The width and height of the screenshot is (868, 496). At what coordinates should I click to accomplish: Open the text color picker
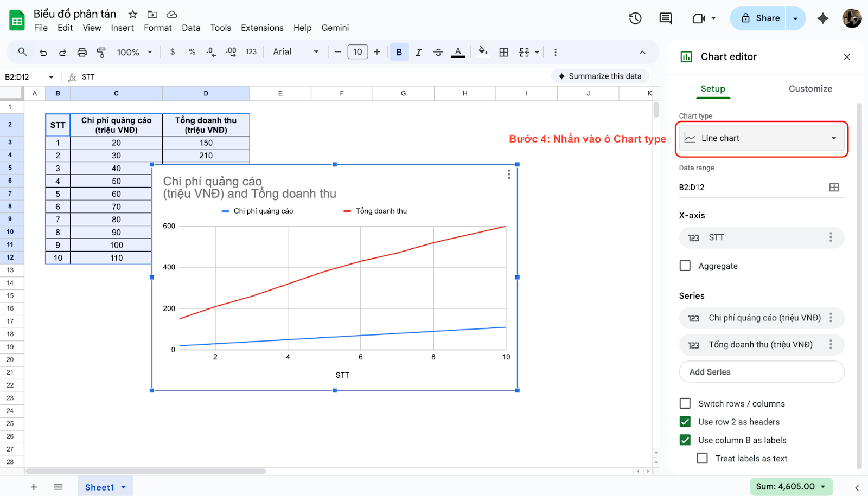coord(458,52)
